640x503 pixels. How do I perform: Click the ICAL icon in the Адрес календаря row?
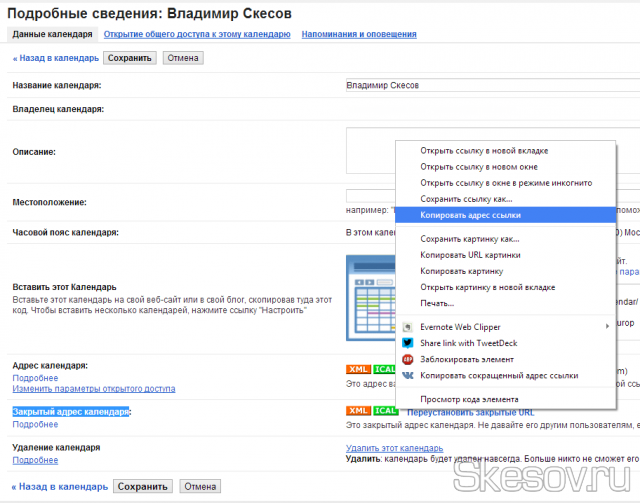[x=385, y=369]
